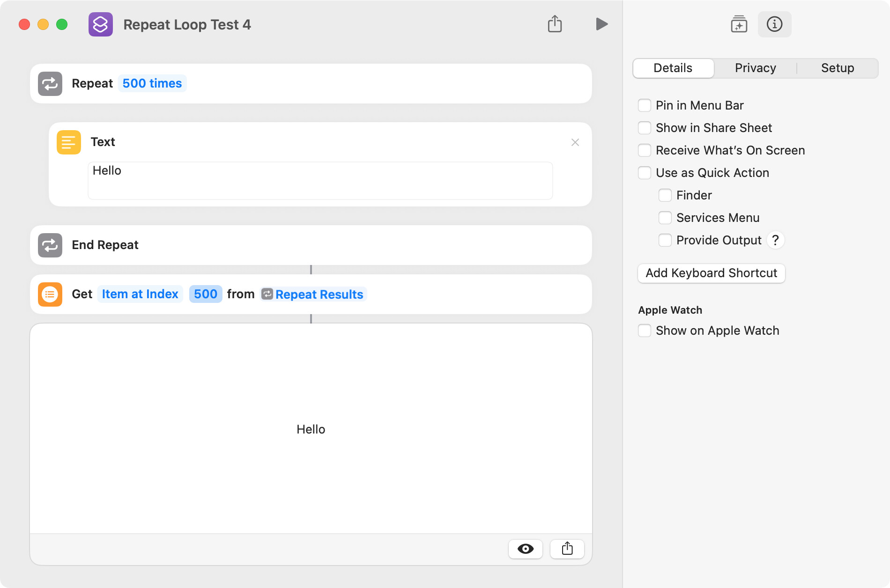The height and width of the screenshot is (588, 890).
Task: Enable Pin in Menu Bar
Action: [x=645, y=105]
